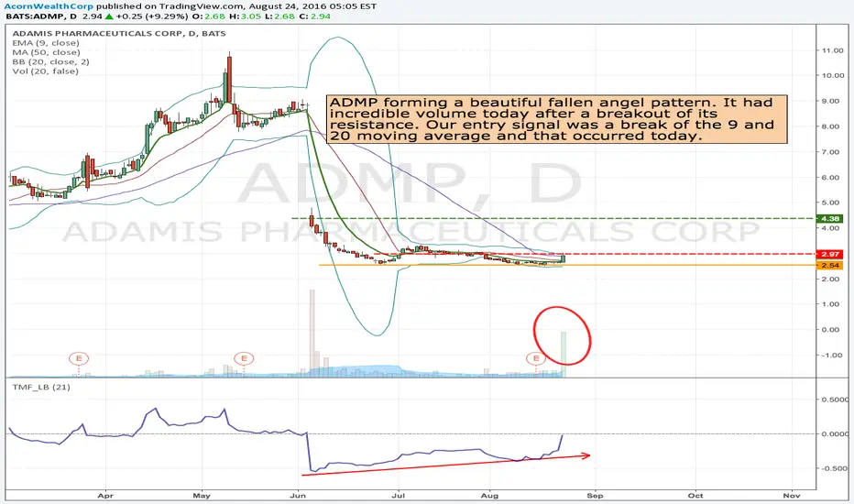
Task: Click the Vol (20, false) indicator legend
Action: pos(45,71)
